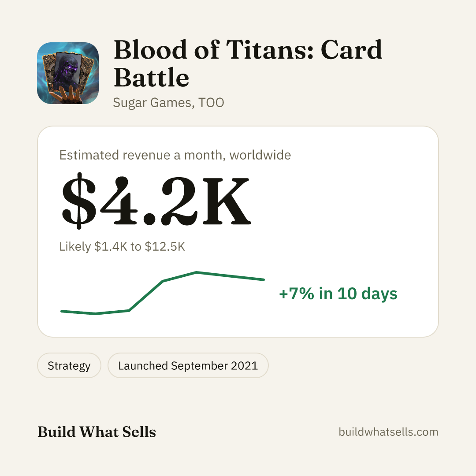The width and height of the screenshot is (476, 476).
Task: Click the white revenue card panel
Action: (238, 232)
